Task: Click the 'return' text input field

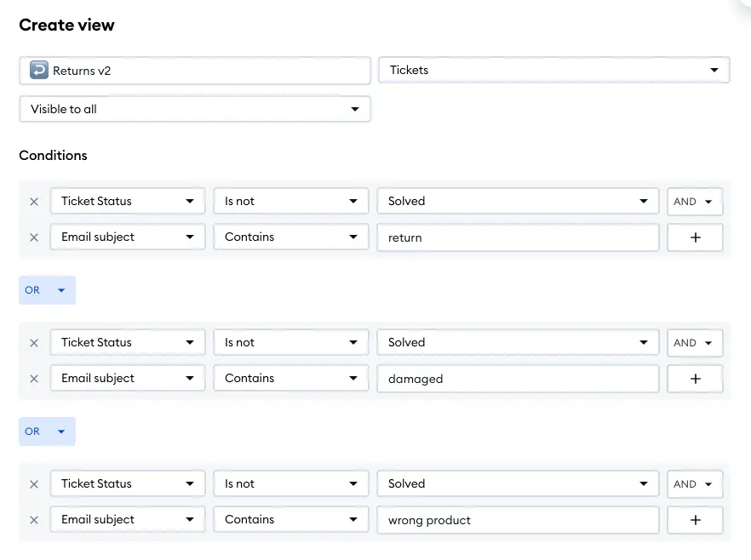Action: coord(518,237)
